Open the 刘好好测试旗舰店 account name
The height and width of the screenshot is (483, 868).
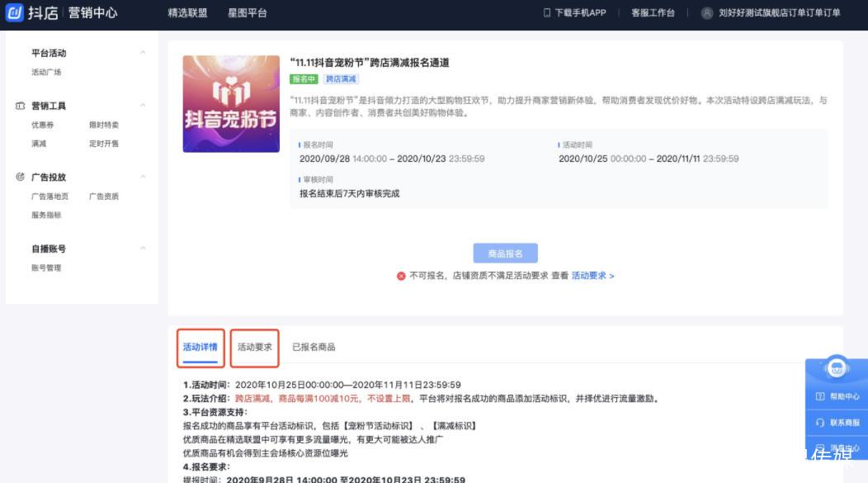pyautogui.click(x=780, y=12)
